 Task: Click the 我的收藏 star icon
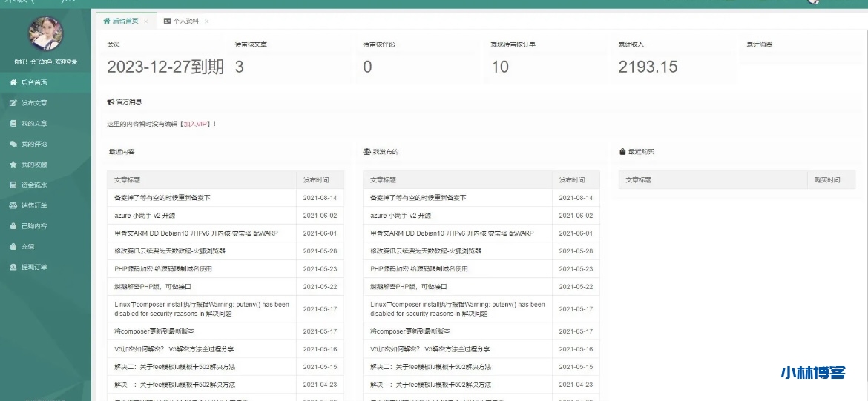click(x=13, y=165)
